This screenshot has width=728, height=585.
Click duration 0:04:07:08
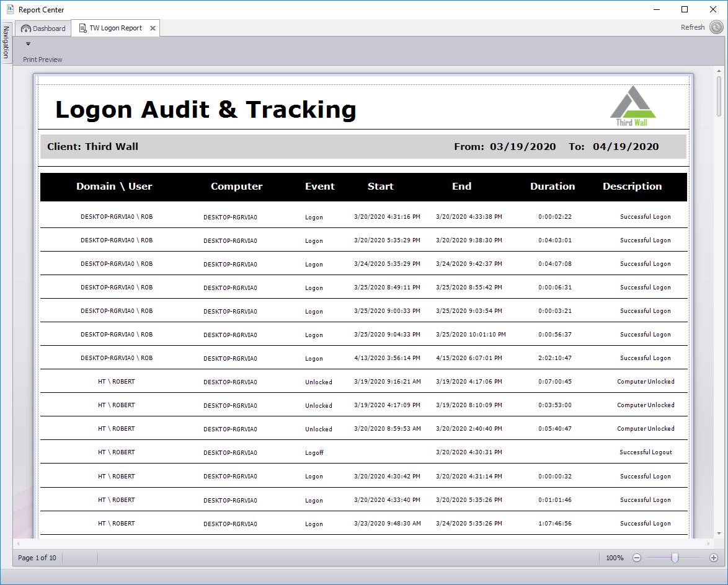(x=555, y=264)
